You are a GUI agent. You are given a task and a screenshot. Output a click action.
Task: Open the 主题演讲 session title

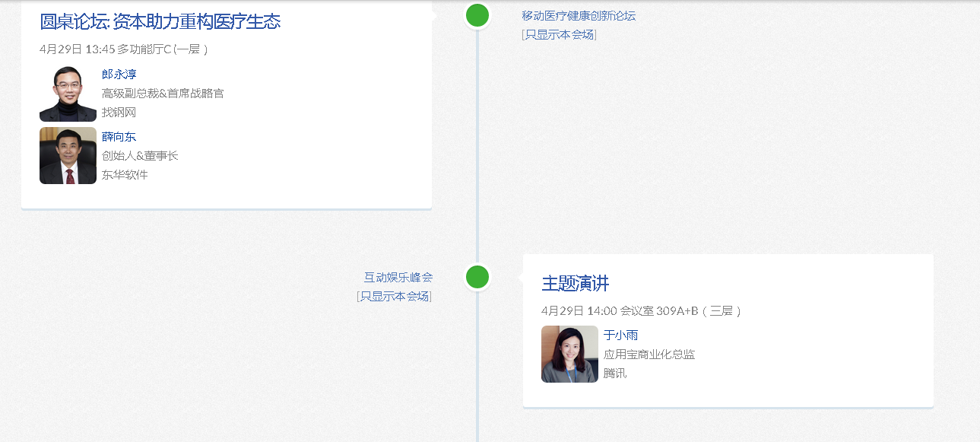pyautogui.click(x=576, y=284)
